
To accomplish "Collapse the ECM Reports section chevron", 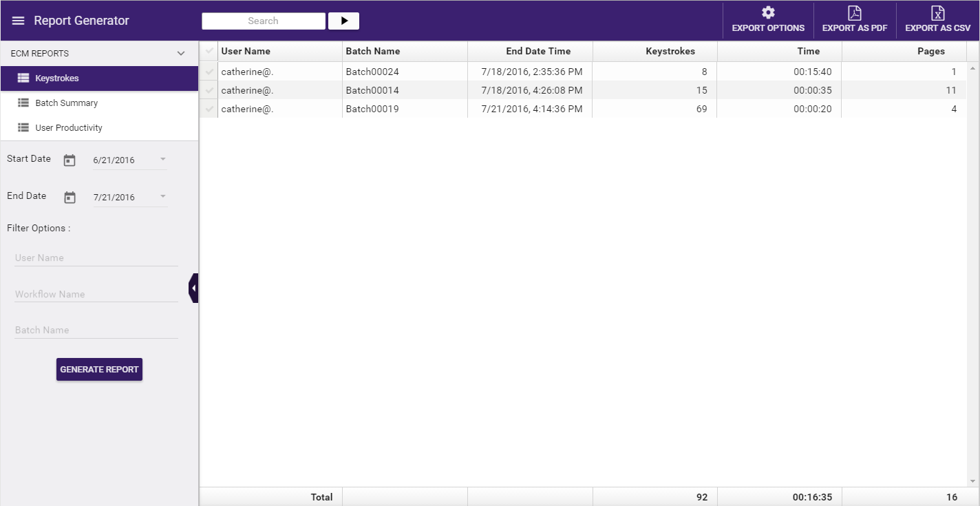I will [181, 53].
